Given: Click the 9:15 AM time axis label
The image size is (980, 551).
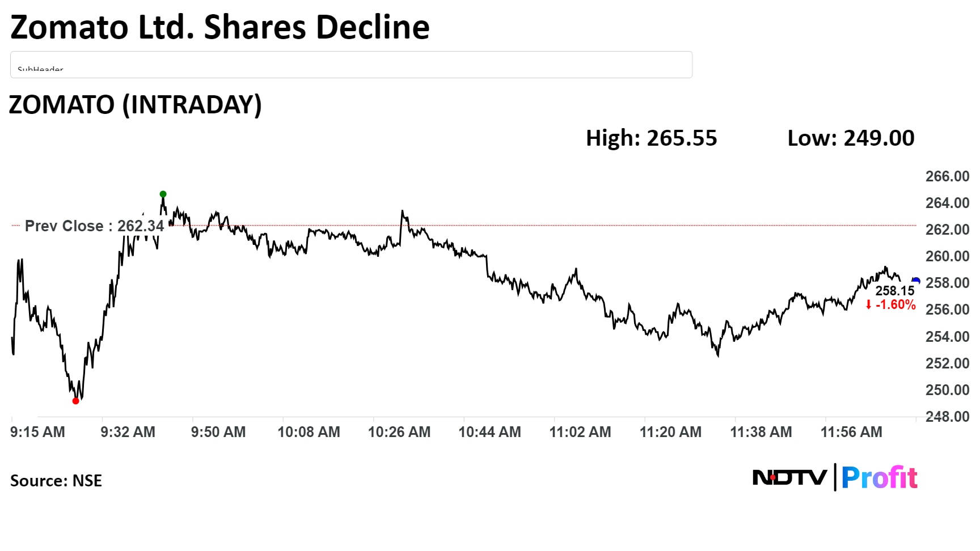Looking at the screenshot, I should pyautogui.click(x=37, y=432).
